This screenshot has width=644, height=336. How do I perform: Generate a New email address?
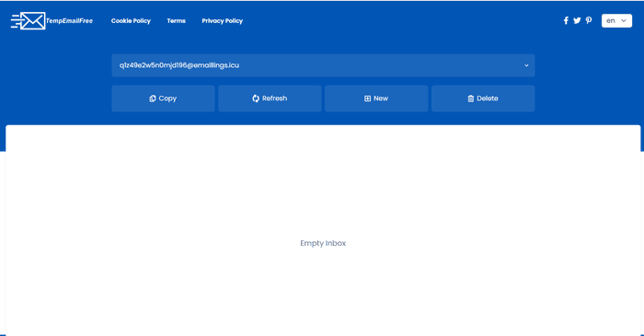[376, 98]
